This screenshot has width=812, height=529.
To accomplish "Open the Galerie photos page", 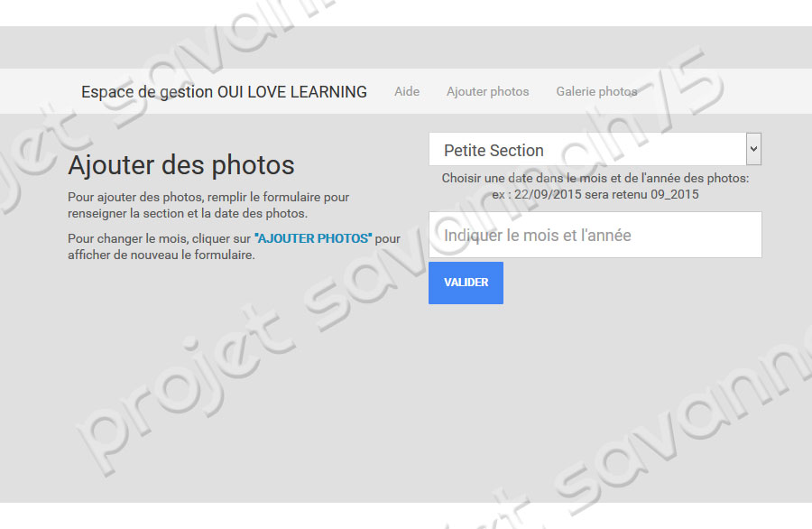I will (x=596, y=91).
